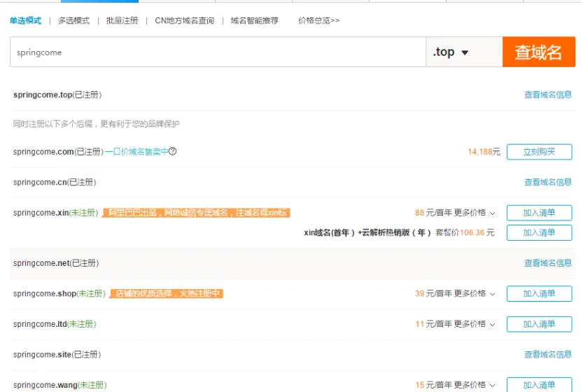Open 价格总览>> link

[318, 20]
